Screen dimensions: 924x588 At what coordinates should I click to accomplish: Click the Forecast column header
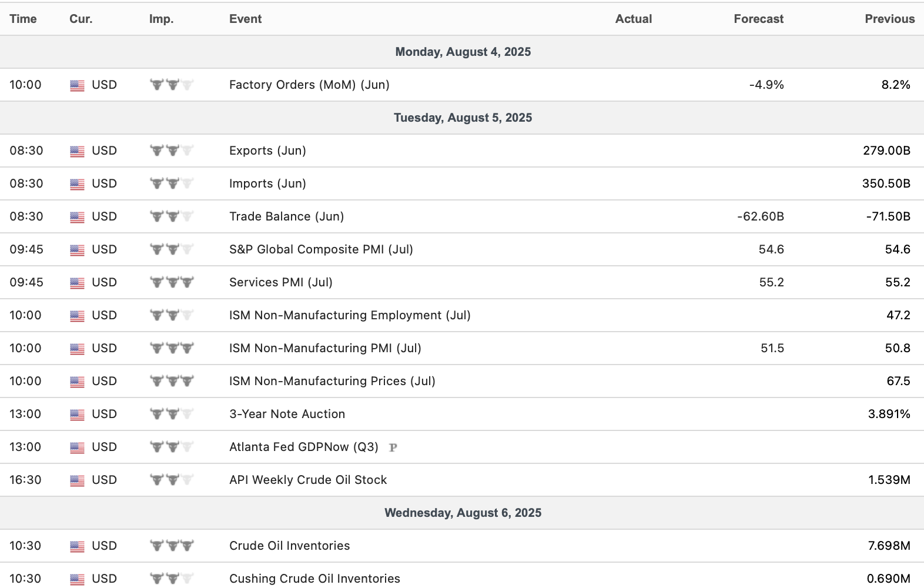758,19
